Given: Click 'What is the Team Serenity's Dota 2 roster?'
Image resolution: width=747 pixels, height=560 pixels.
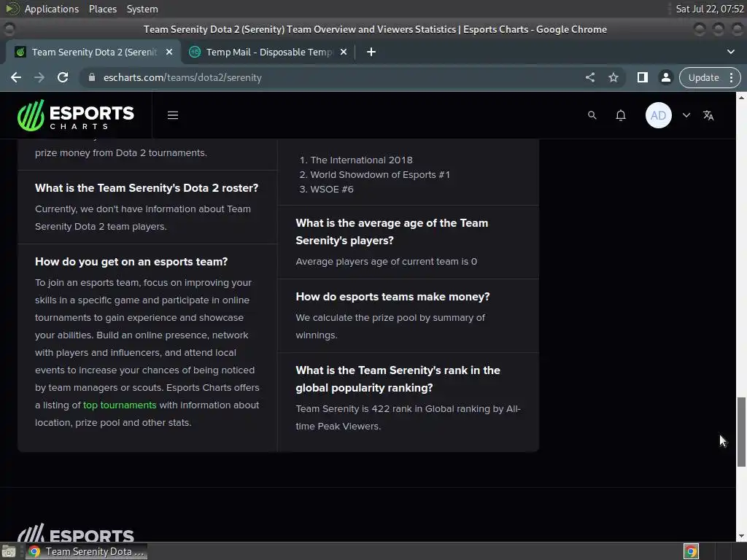Looking at the screenshot, I should pos(146,188).
